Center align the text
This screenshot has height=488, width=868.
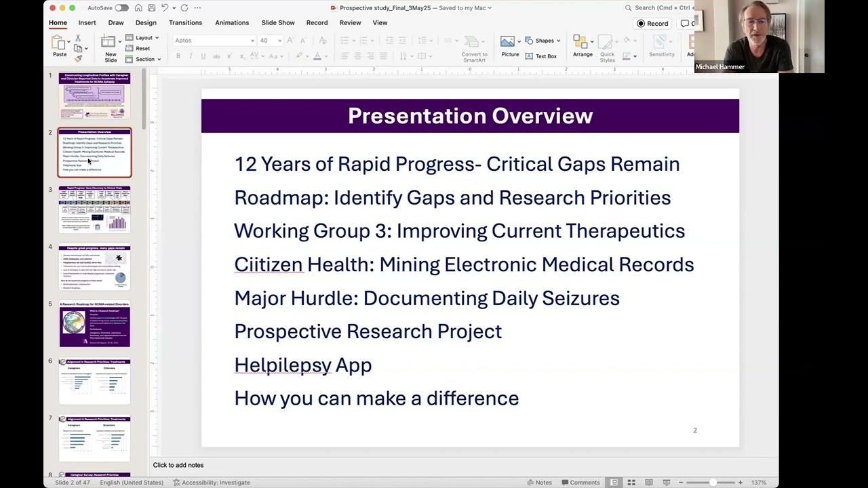357,56
